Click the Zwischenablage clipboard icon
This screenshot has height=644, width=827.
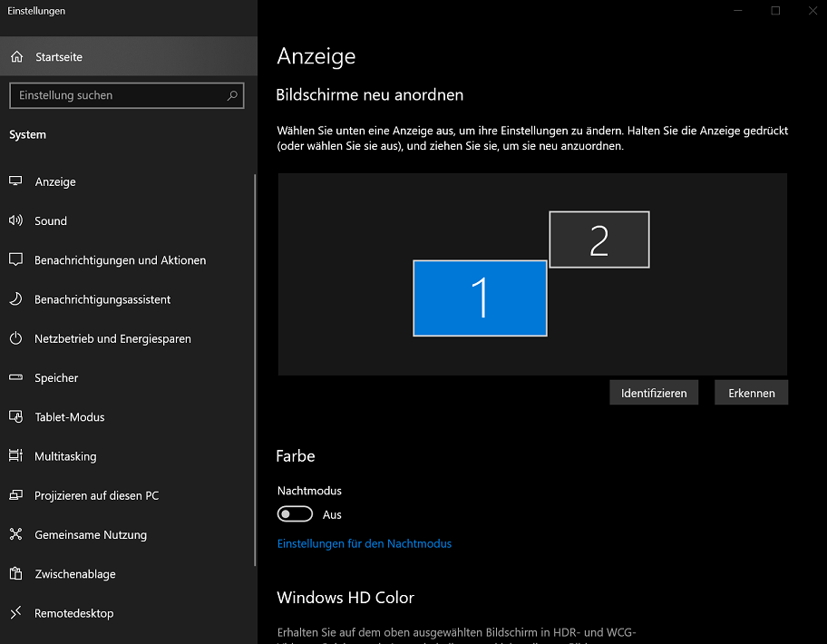coord(15,573)
